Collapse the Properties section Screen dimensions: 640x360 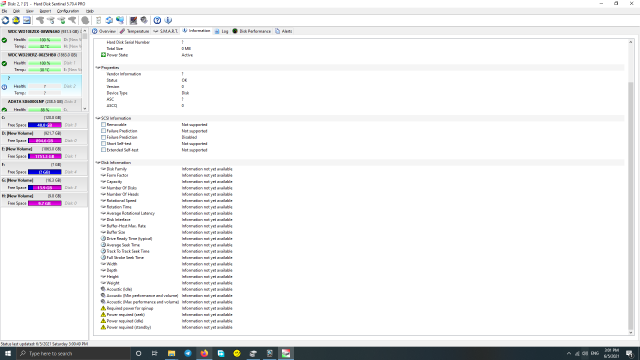[x=98, y=68]
